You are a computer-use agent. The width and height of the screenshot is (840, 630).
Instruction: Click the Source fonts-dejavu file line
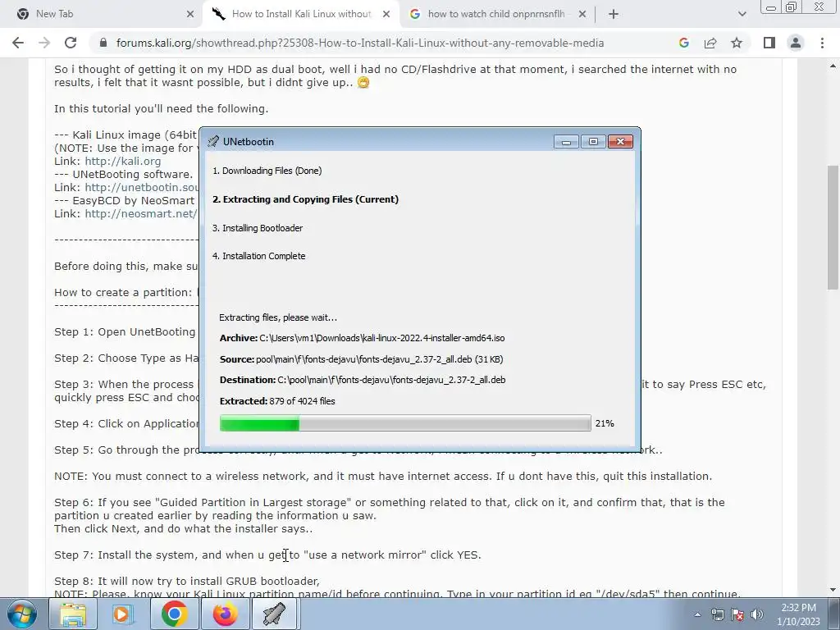[x=361, y=359]
